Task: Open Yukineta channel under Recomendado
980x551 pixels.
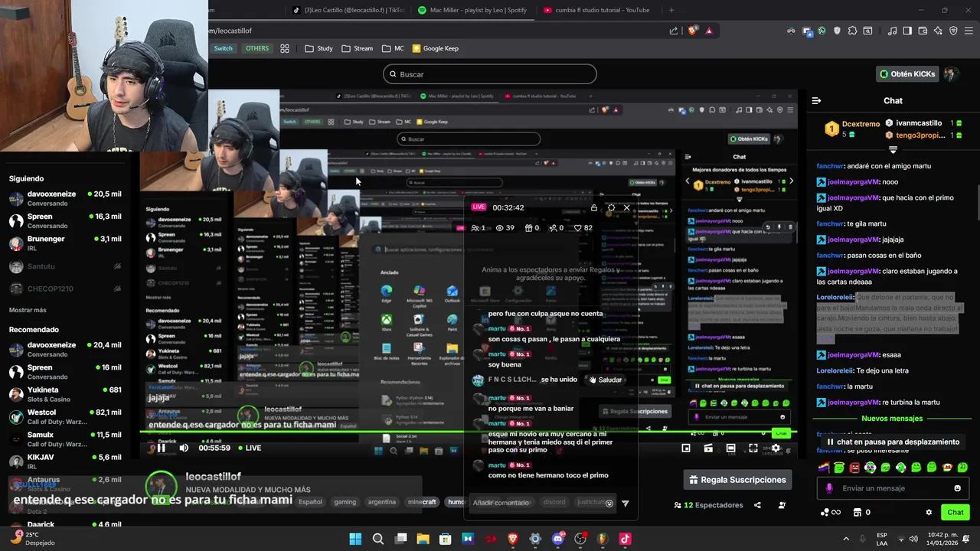Action: click(x=65, y=394)
